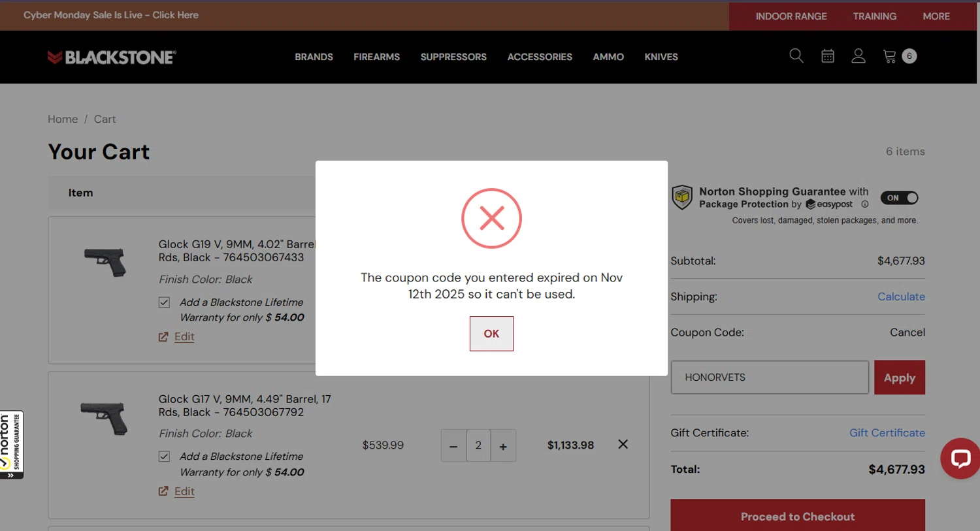Apply the coupon code
The image size is (980, 531).
[x=900, y=378]
